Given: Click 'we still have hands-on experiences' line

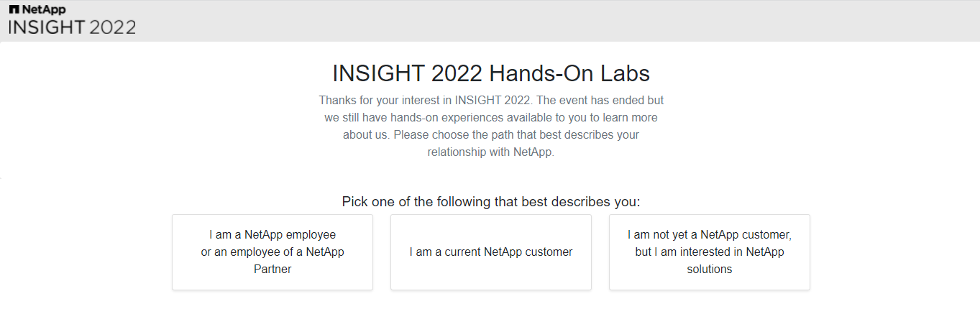Looking at the screenshot, I should tap(491, 117).
